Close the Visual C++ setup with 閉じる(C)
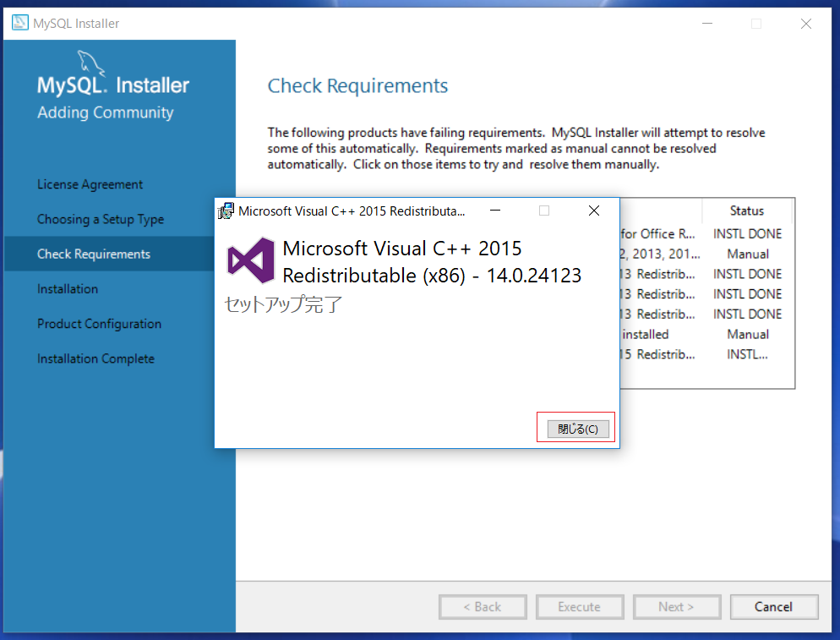The width and height of the screenshot is (840, 640). coord(577,429)
